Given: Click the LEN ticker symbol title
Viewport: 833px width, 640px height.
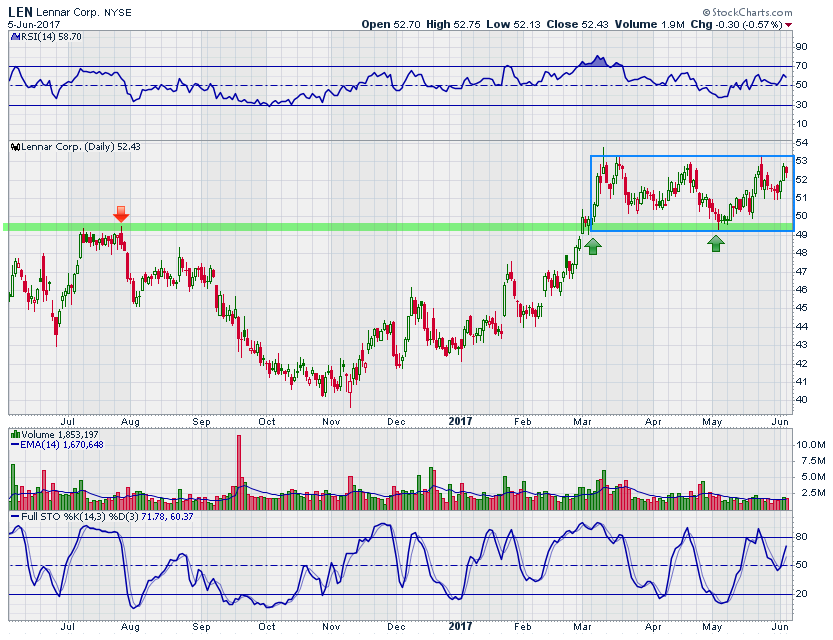Looking at the screenshot, I should click(x=20, y=10).
